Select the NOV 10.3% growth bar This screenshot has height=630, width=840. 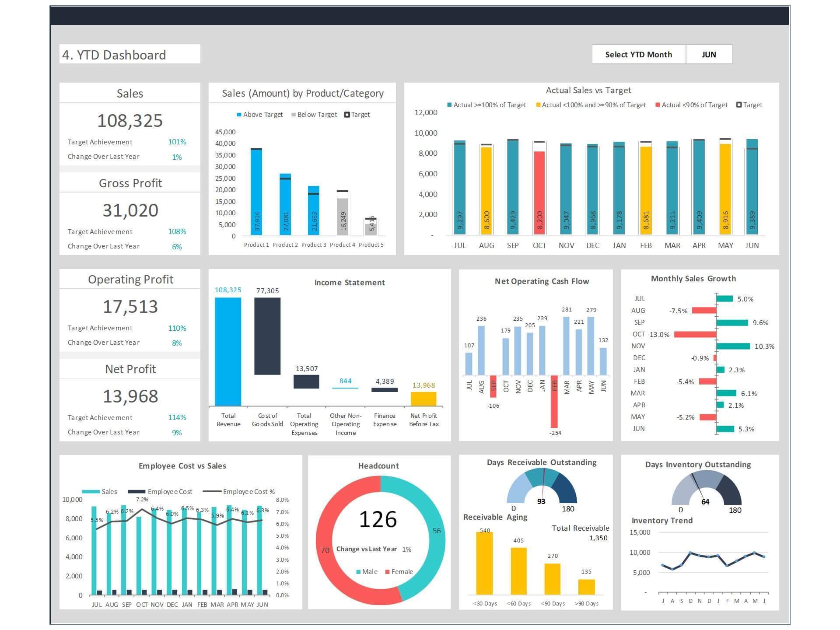coord(733,346)
